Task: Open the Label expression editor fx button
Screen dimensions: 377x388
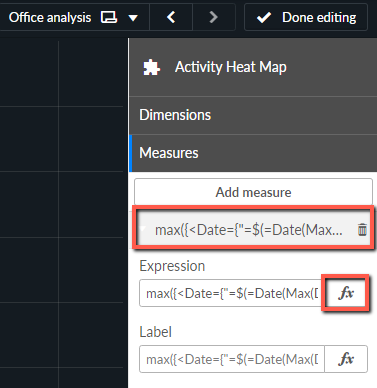Action: click(346, 359)
